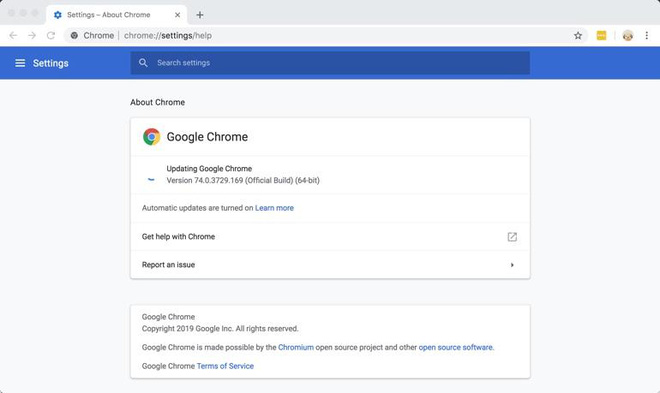Screen dimensions: 660x393
Task: Reload the page with the refresh icon
Action: click(x=51, y=36)
